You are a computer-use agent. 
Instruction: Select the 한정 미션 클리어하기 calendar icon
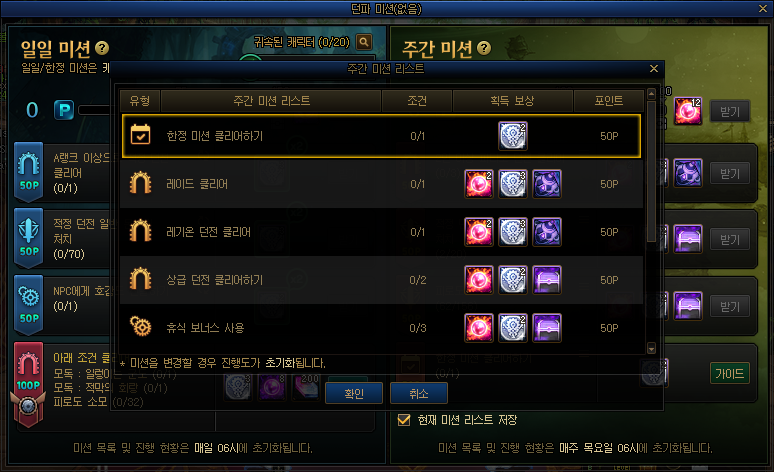click(140, 135)
